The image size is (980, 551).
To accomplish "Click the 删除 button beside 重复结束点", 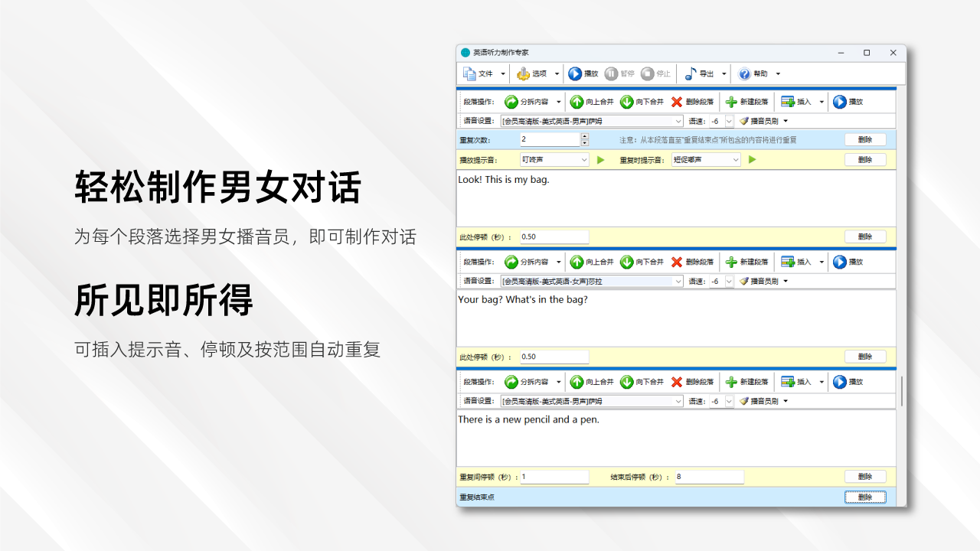I will click(865, 497).
